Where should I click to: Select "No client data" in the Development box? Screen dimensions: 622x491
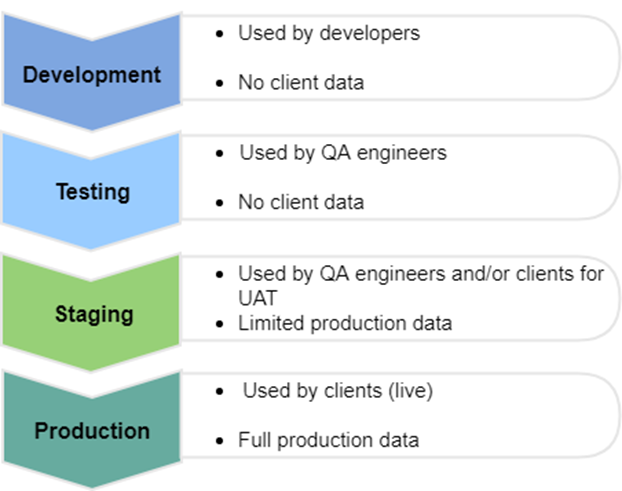click(300, 82)
